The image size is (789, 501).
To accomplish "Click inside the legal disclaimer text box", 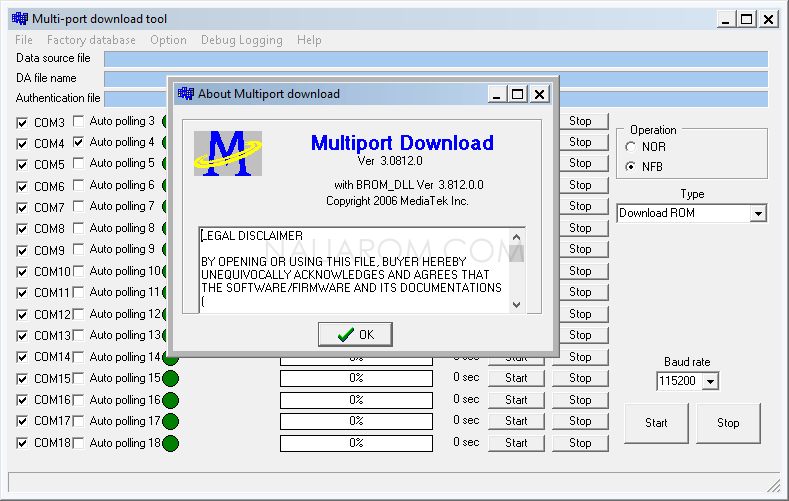I will 354,270.
